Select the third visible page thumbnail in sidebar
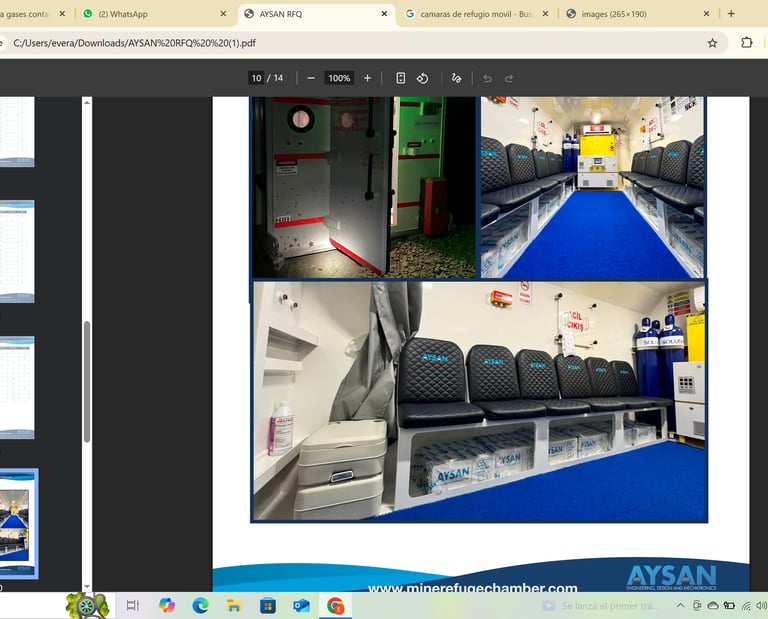The width and height of the screenshot is (768, 619). pyautogui.click(x=17, y=387)
